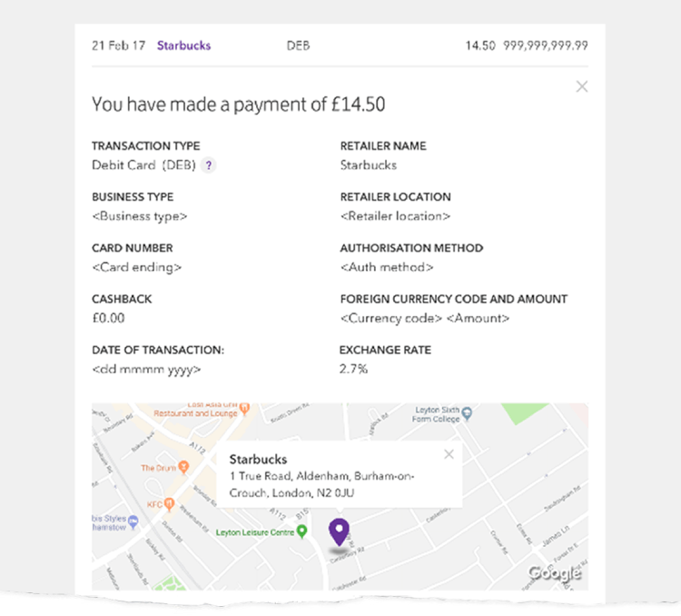Click the ibis Styles hotel marker
681x616 pixels.
point(133,522)
